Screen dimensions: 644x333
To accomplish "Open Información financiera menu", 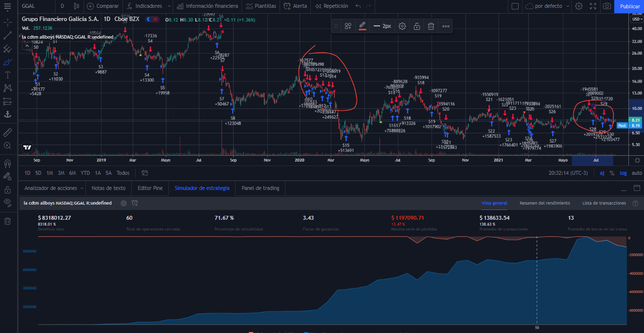I will click(207, 6).
